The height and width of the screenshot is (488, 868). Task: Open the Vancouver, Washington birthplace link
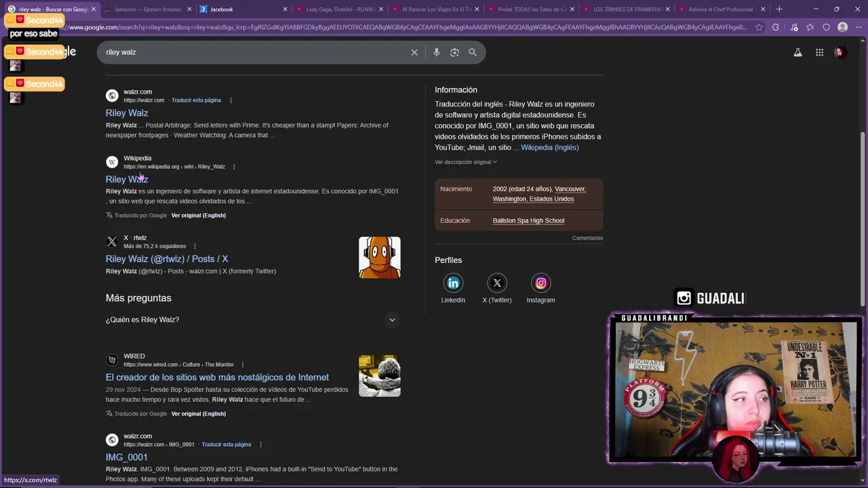[x=539, y=194]
